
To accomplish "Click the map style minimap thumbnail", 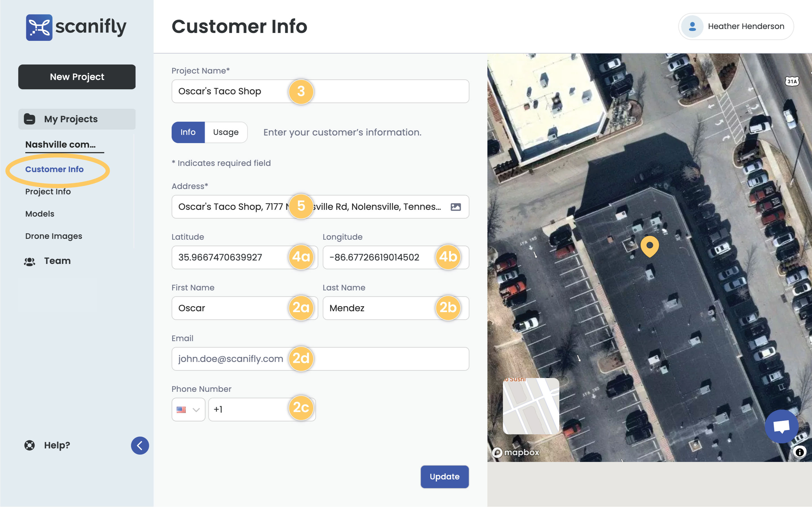I will pyautogui.click(x=531, y=406).
